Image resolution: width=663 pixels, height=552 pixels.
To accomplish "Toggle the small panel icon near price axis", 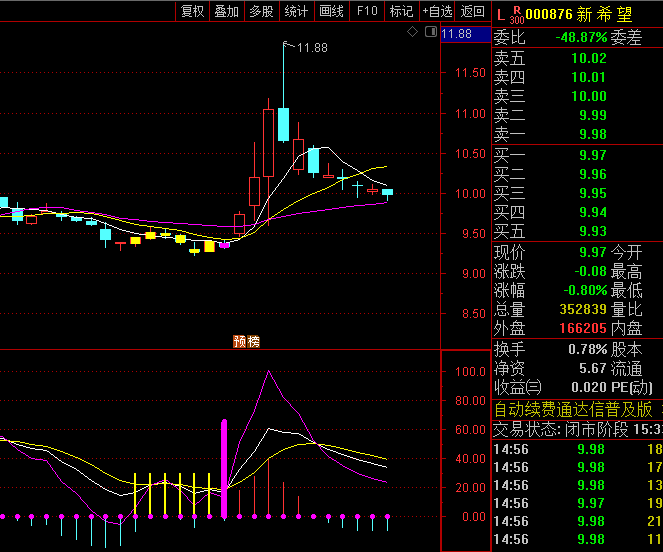I will pos(430,33).
